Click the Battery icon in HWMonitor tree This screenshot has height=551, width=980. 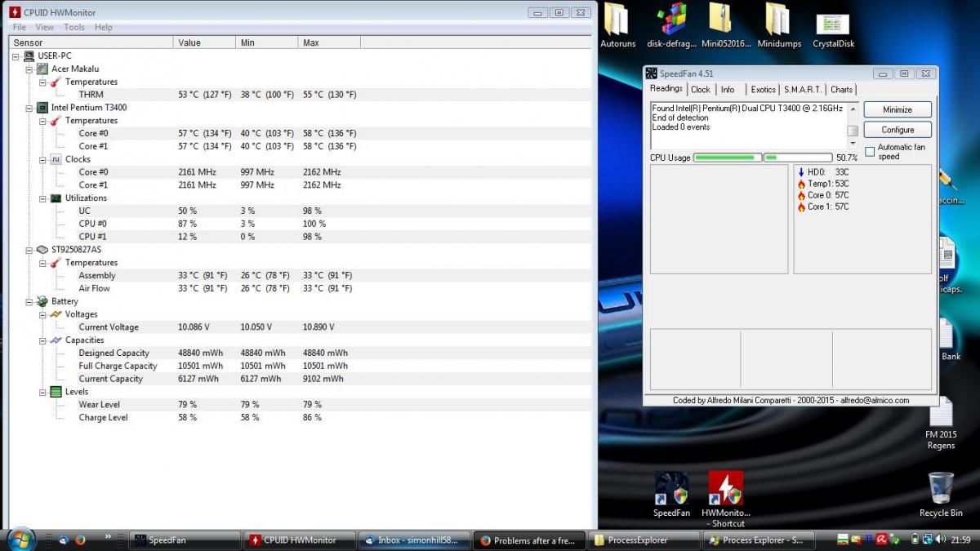tap(42, 301)
